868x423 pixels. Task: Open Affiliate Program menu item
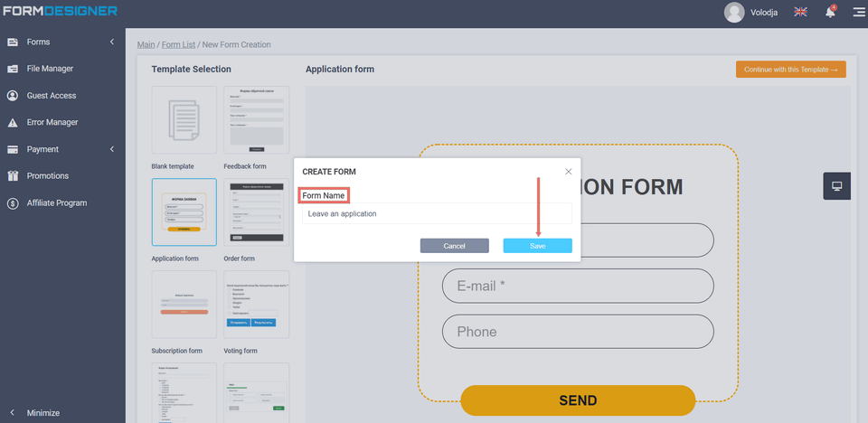(57, 203)
